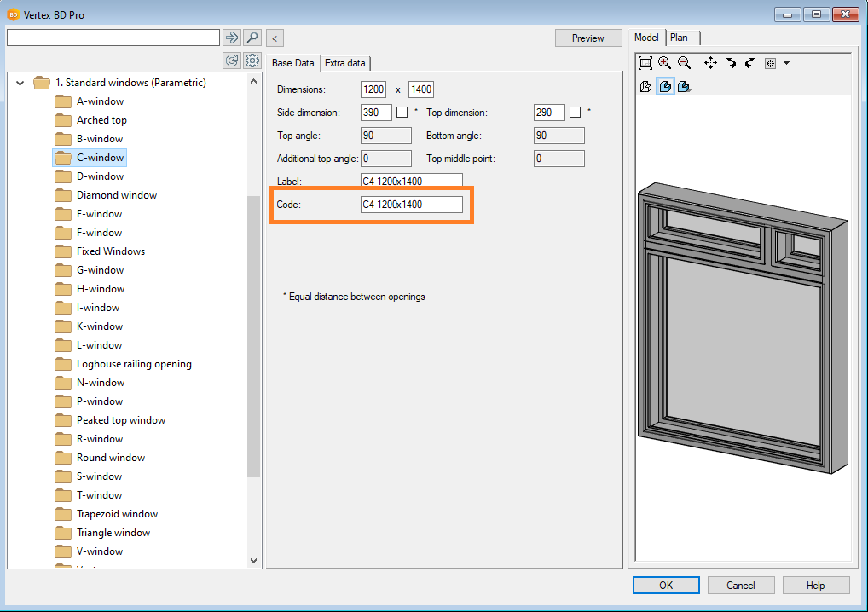
Task: Open library settings gear icon
Action: pos(252,61)
